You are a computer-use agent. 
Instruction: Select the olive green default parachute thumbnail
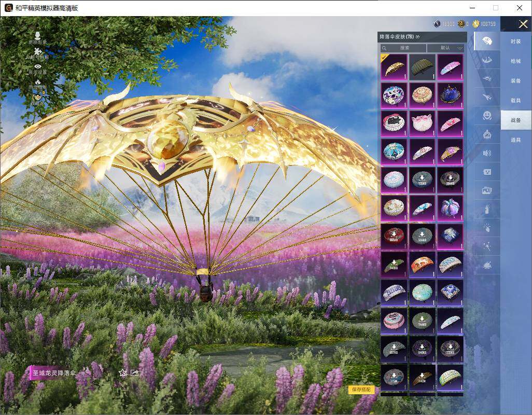[422, 67]
